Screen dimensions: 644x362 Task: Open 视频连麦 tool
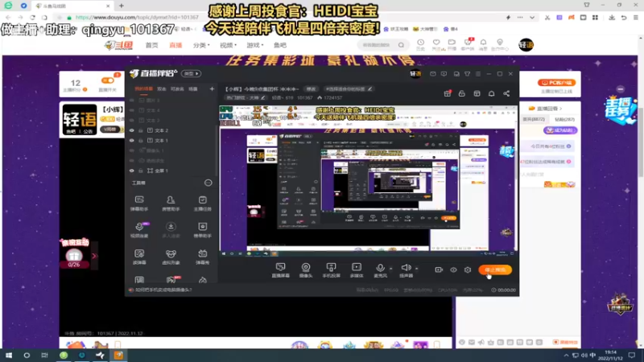click(x=139, y=230)
